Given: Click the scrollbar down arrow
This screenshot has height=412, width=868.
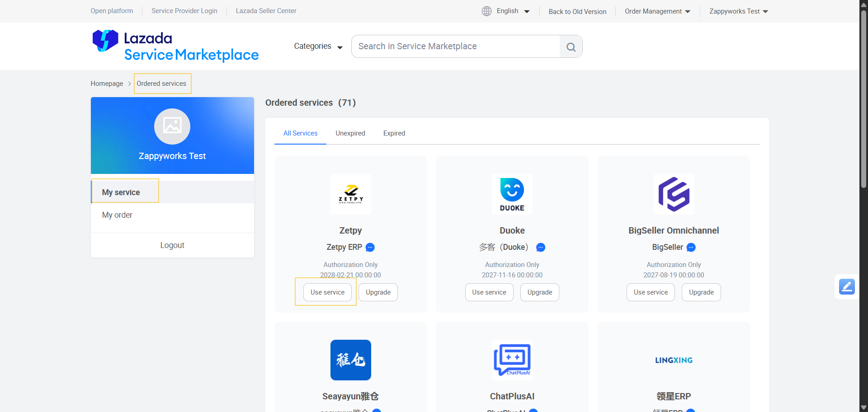Looking at the screenshot, I should pyautogui.click(x=863, y=407).
